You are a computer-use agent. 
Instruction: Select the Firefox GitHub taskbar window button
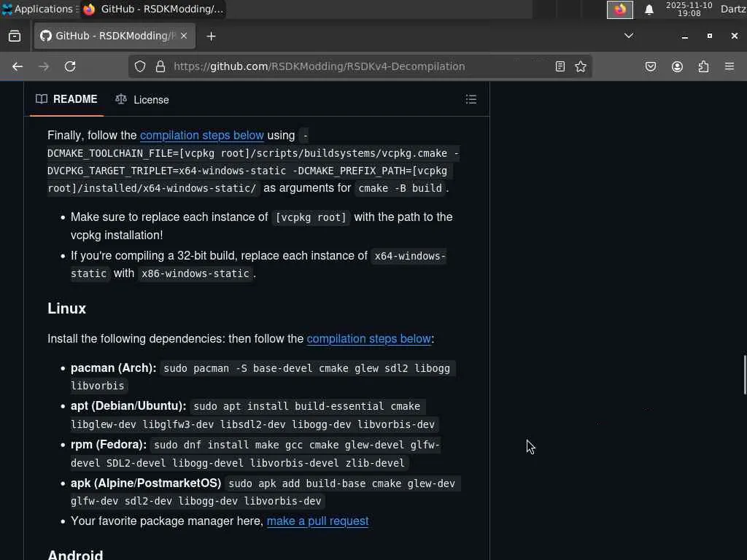pos(152,9)
